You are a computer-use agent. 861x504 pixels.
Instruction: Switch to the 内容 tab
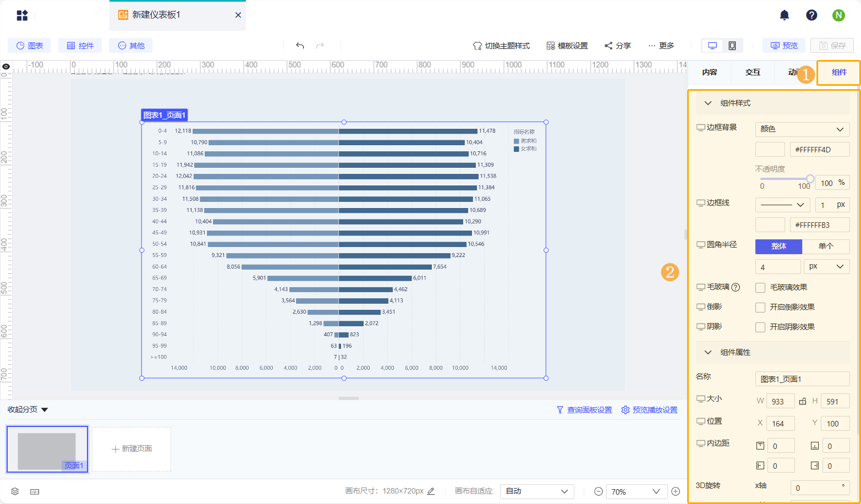710,72
